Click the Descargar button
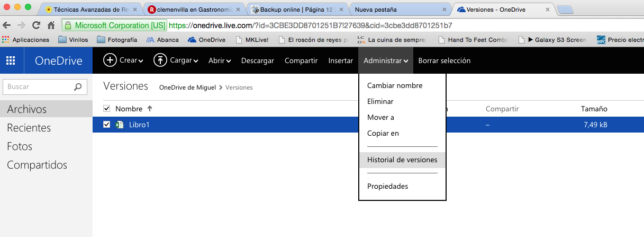 (x=258, y=60)
